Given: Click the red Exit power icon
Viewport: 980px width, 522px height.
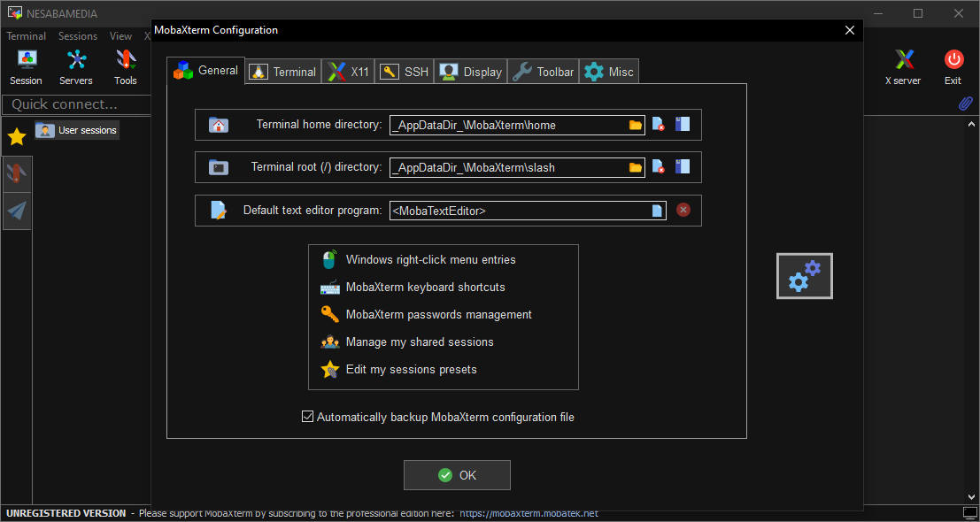Looking at the screenshot, I should click(953, 66).
